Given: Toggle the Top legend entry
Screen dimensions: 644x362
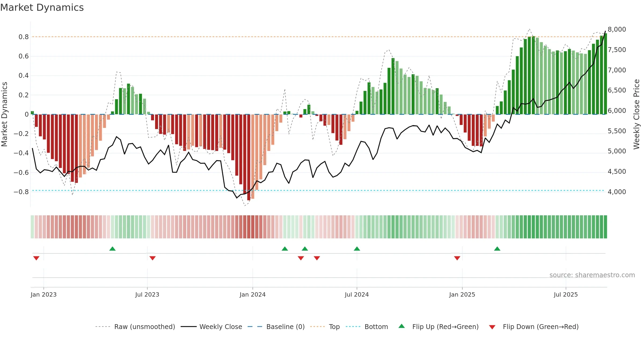Looking at the screenshot, I should (x=325, y=327).
